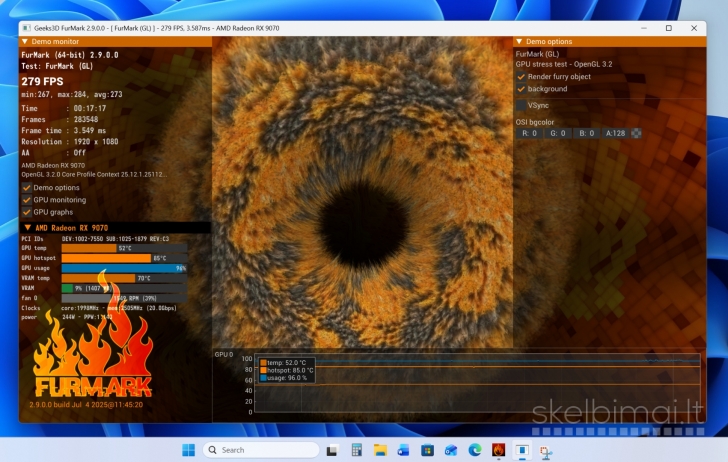Click the OSI bgcolor R value field

point(529,133)
